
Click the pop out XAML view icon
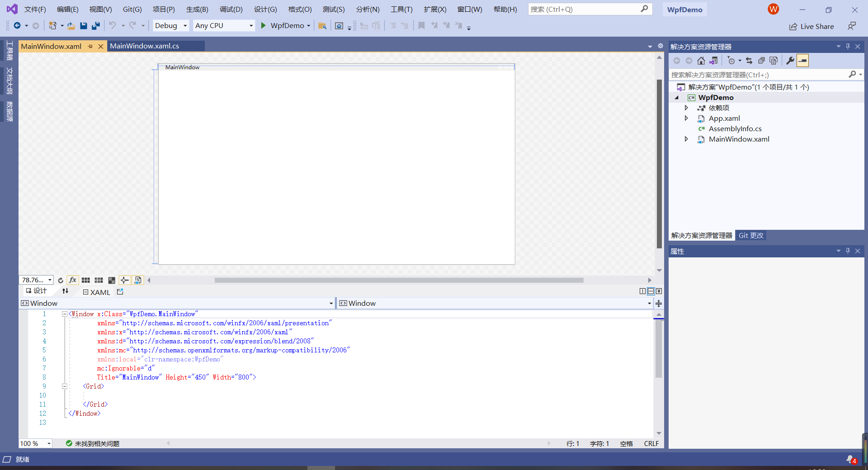click(x=120, y=292)
